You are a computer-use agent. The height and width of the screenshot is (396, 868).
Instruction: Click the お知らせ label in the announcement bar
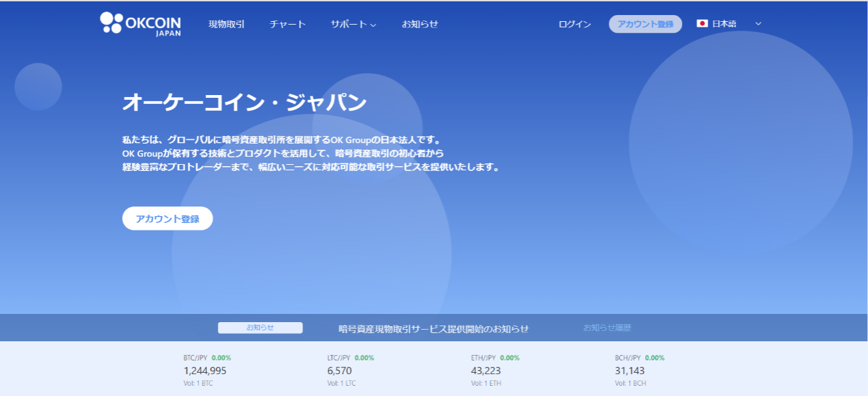click(260, 328)
